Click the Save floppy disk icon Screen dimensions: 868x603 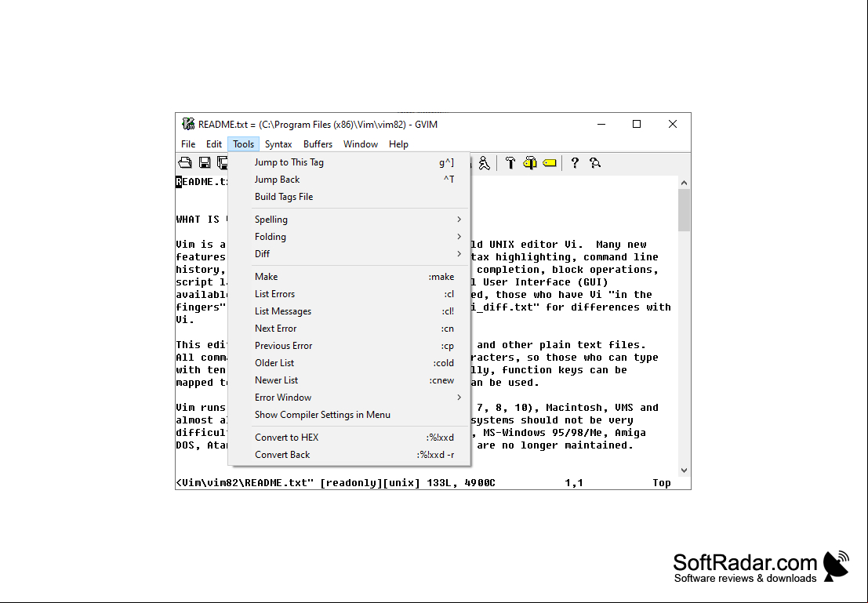pos(205,162)
